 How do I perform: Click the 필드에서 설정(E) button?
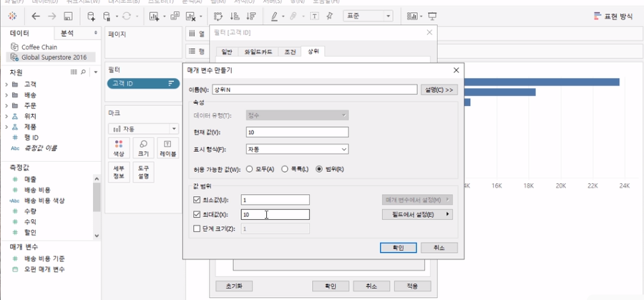click(417, 215)
